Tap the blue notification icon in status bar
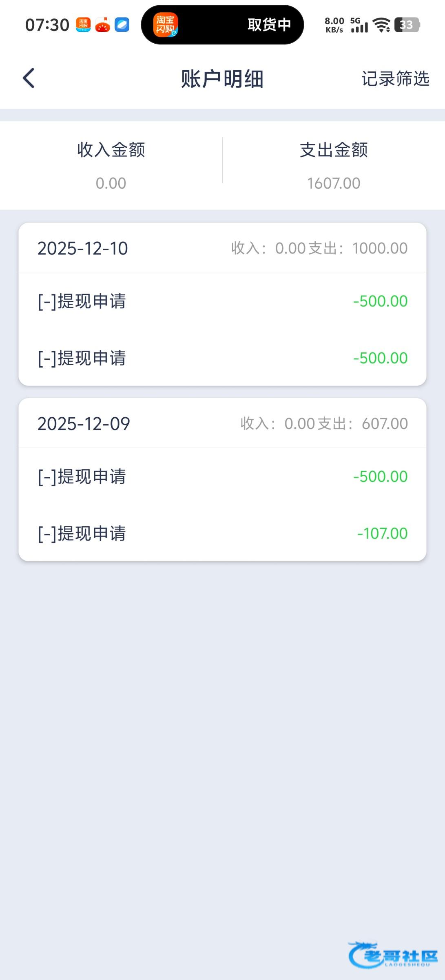445x980 pixels. (122, 25)
